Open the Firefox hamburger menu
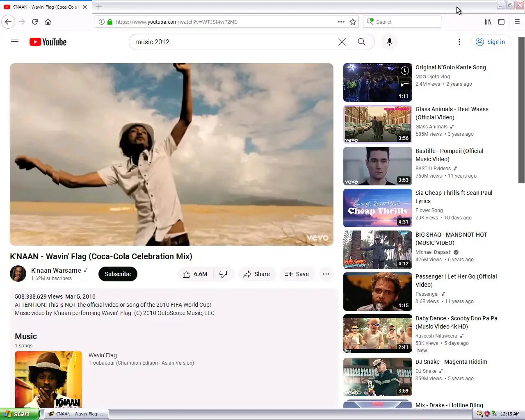 (517, 22)
